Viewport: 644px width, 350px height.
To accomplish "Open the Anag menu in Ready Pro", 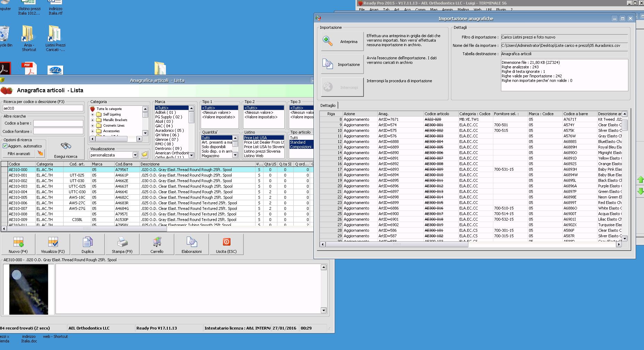I will click(x=374, y=10).
